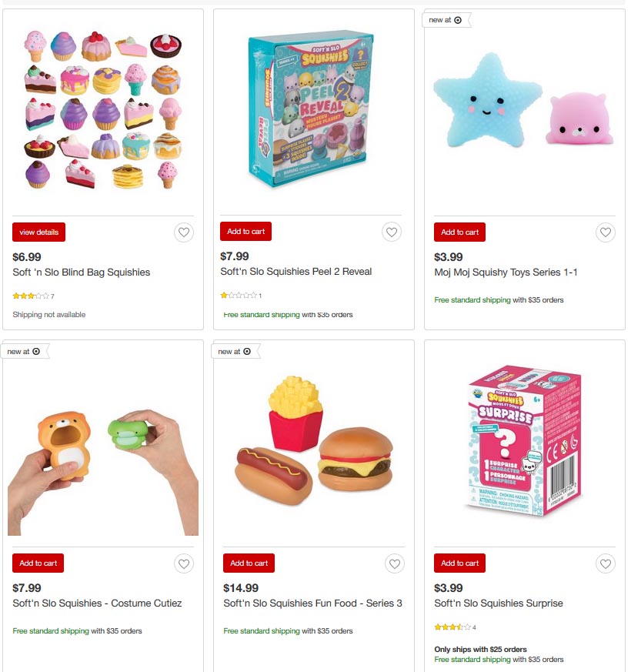Screen dimensions: 631x672
Task: Add Peel 2 Reveal squishies to cart
Action: pos(246,232)
